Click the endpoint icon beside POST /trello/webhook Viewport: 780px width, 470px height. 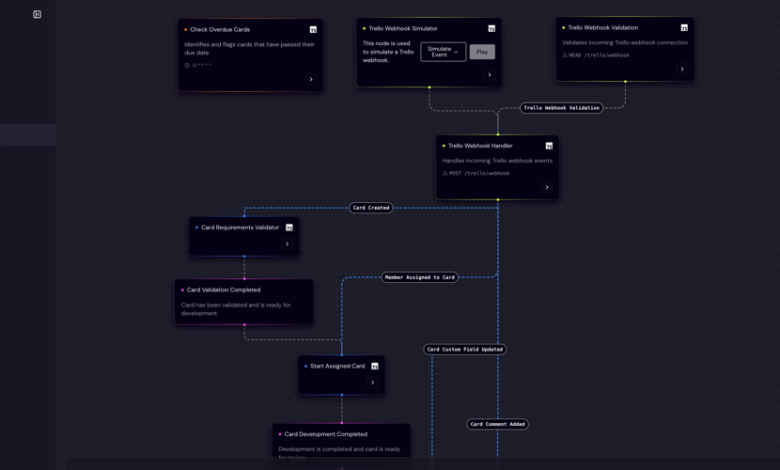tap(445, 173)
